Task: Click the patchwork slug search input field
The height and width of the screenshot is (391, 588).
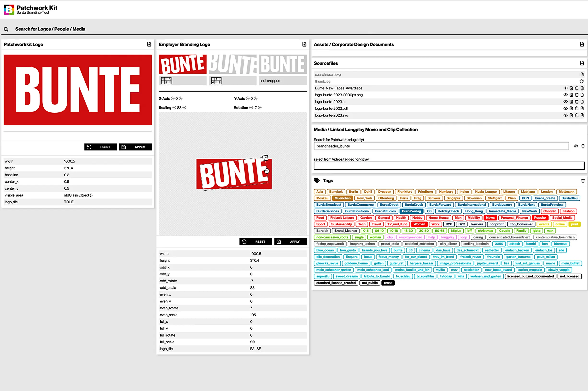Action: coord(441,146)
